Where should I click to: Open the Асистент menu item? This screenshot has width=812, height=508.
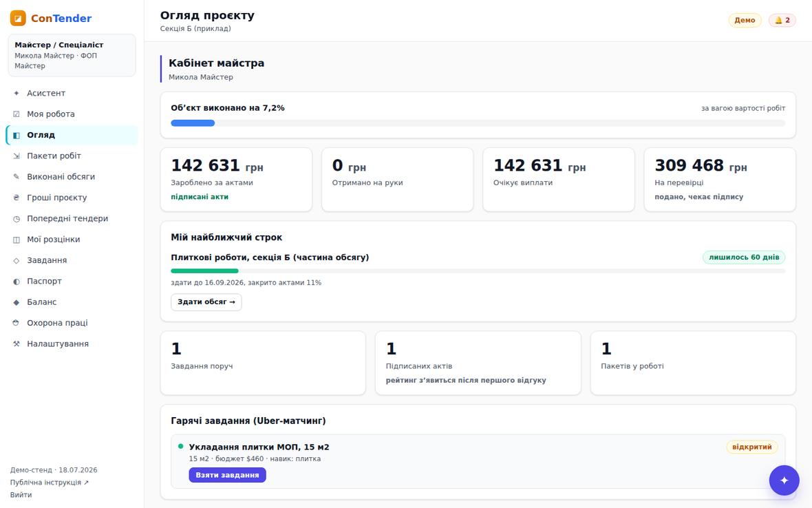point(72,93)
